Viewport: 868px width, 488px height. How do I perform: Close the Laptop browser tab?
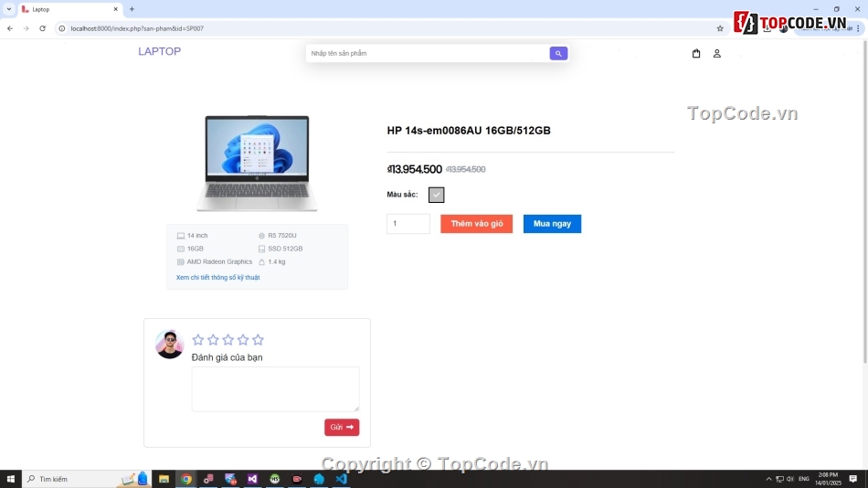(115, 9)
